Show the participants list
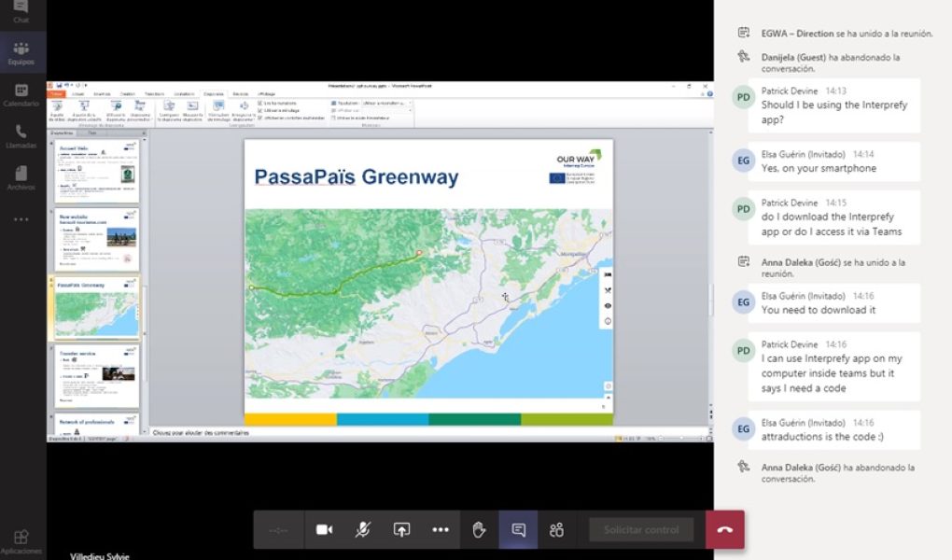 (556, 530)
